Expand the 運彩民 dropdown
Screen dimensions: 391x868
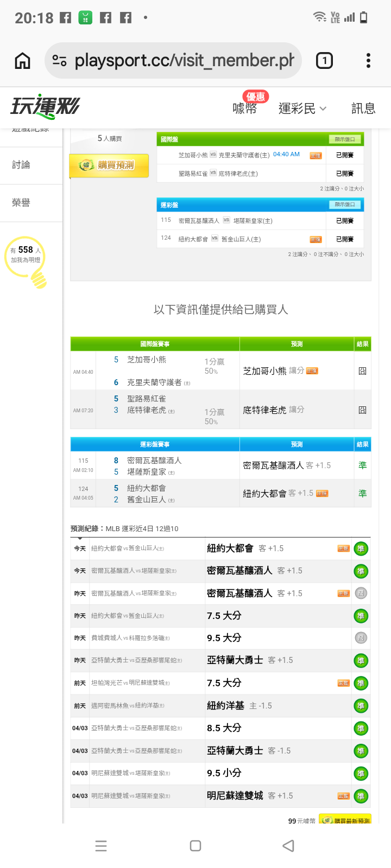pyautogui.click(x=302, y=108)
